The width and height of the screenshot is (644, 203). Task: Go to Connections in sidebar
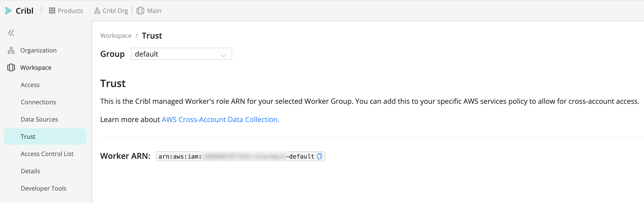pyautogui.click(x=38, y=102)
